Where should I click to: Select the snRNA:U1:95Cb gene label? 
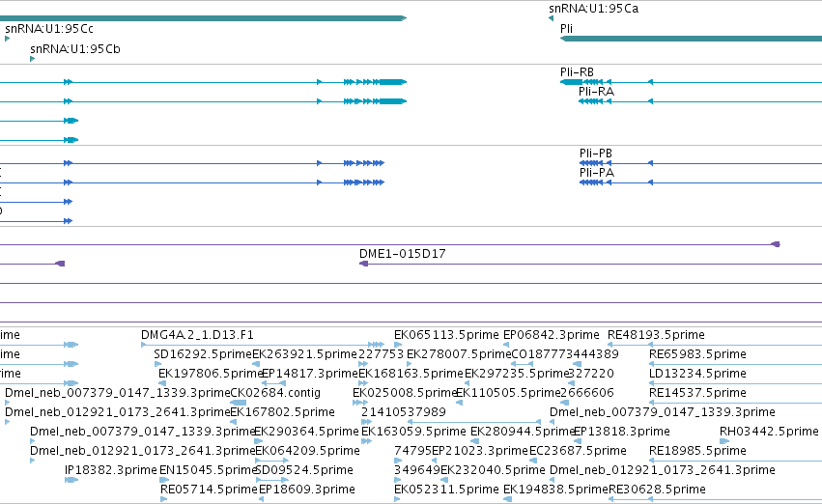tap(75, 49)
